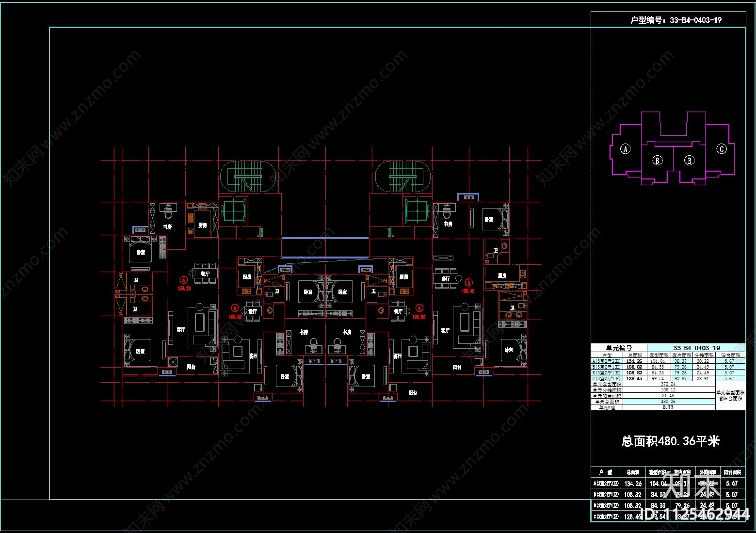Click the left green elevator symbol
This screenshot has width=756, height=533.
pyautogui.click(x=234, y=211)
